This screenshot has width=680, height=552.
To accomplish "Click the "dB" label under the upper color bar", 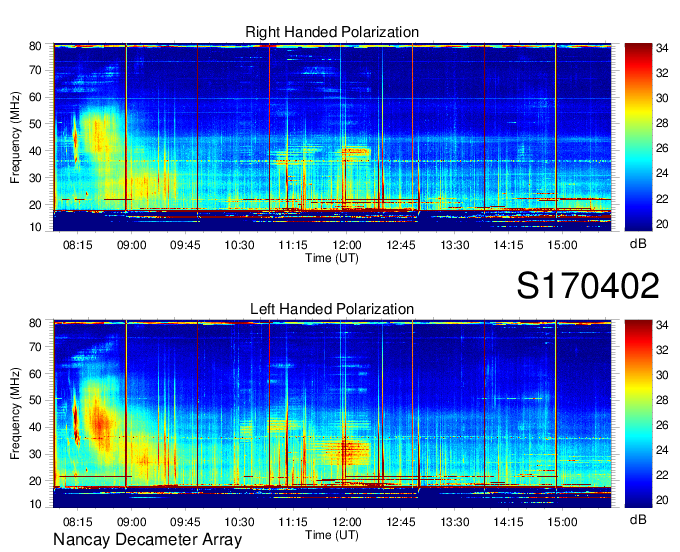I will click(638, 244).
